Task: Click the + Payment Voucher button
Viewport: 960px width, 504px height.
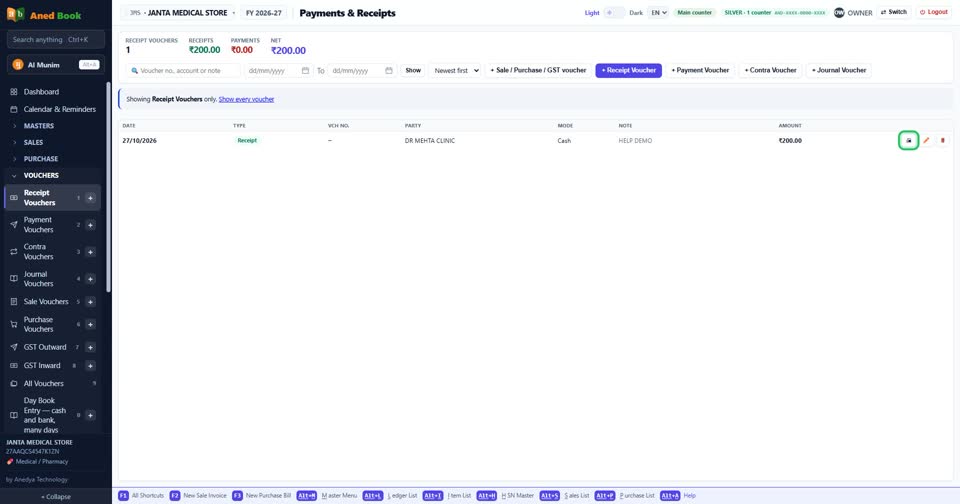Action: pyautogui.click(x=700, y=70)
